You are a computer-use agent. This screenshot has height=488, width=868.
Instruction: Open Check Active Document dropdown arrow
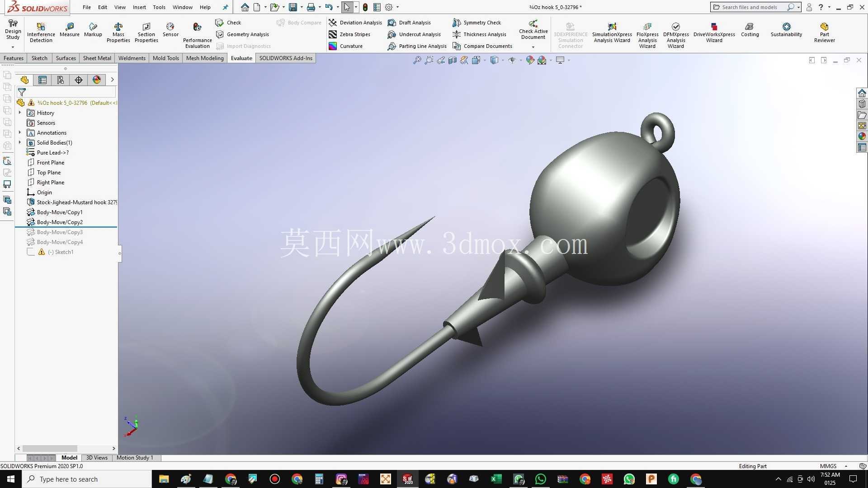click(533, 47)
